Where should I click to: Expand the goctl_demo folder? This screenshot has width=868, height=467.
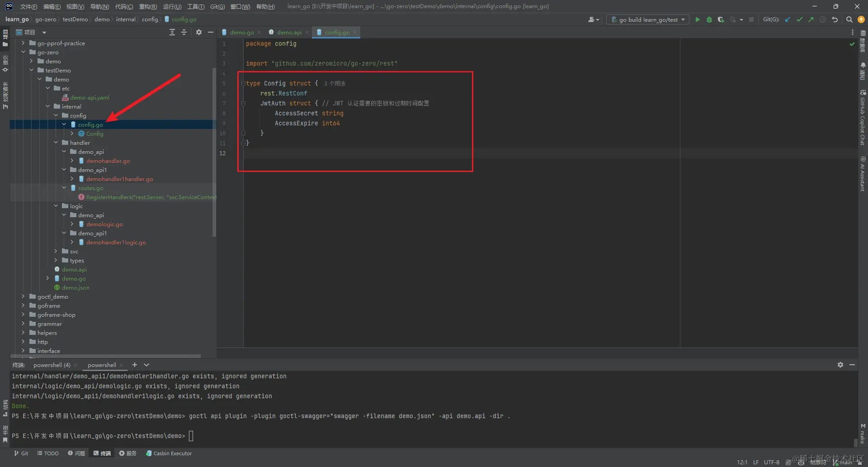[23, 296]
